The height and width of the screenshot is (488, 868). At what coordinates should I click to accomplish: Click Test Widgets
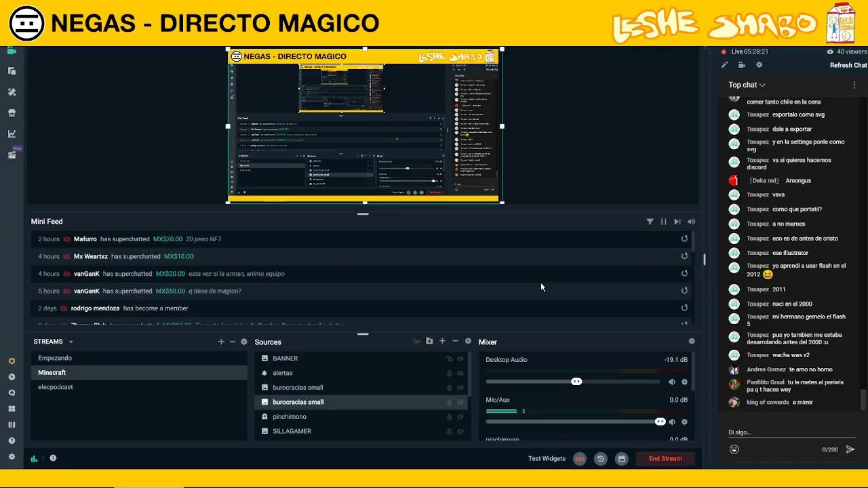(x=547, y=458)
